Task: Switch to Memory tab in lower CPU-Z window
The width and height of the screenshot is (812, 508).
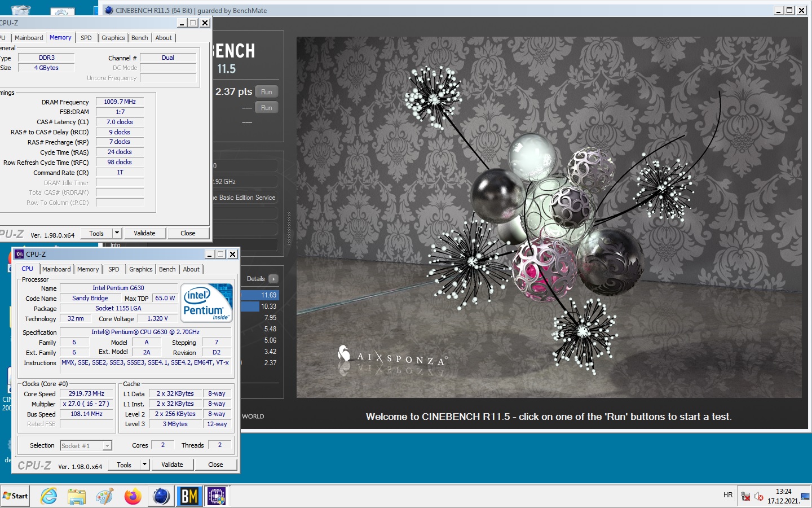Action: coord(88,269)
